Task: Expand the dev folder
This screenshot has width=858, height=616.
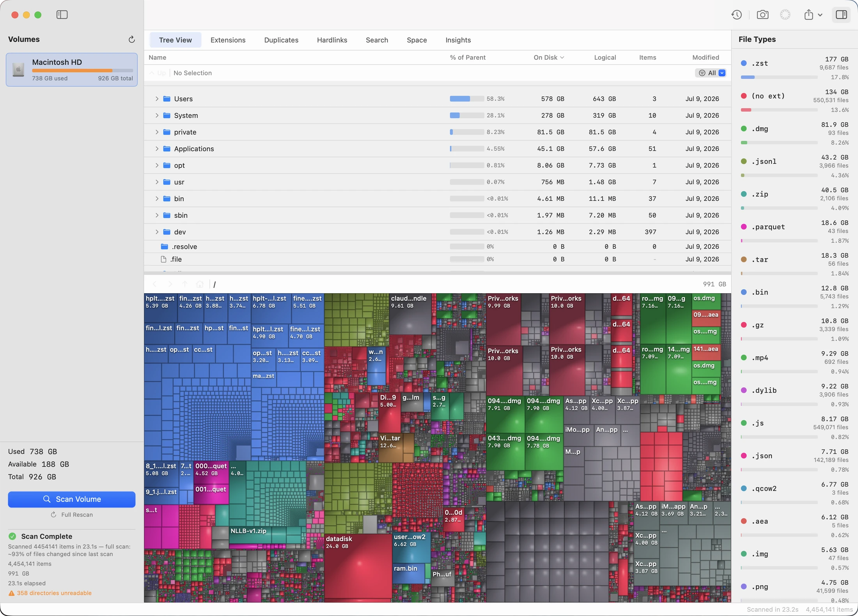Action: tap(157, 232)
